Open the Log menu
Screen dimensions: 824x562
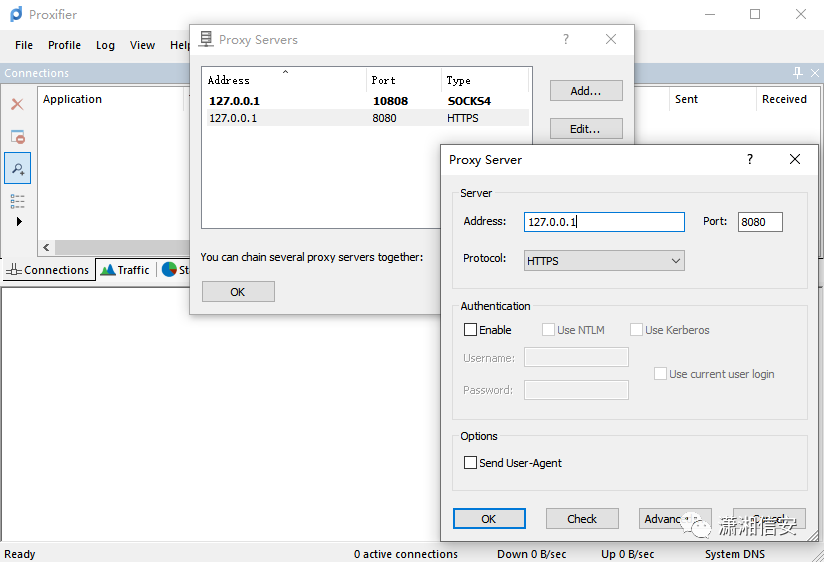105,45
